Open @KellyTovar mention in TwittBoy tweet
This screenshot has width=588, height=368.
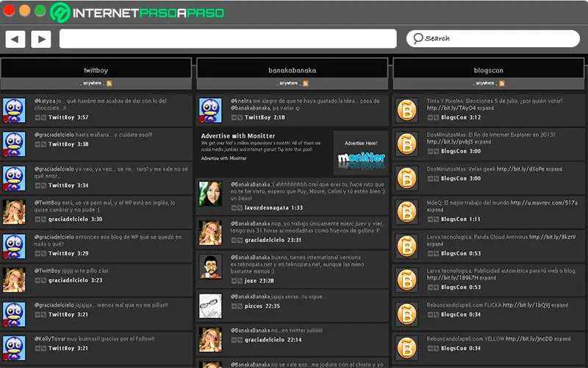pos(50,339)
